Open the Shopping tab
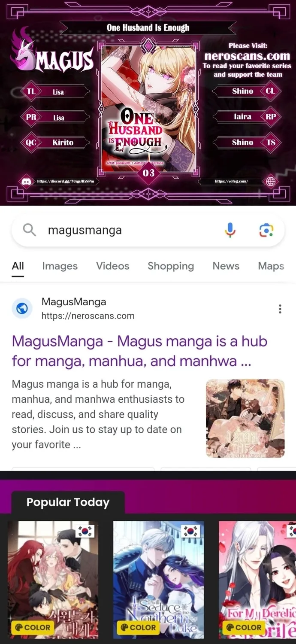 point(171,266)
